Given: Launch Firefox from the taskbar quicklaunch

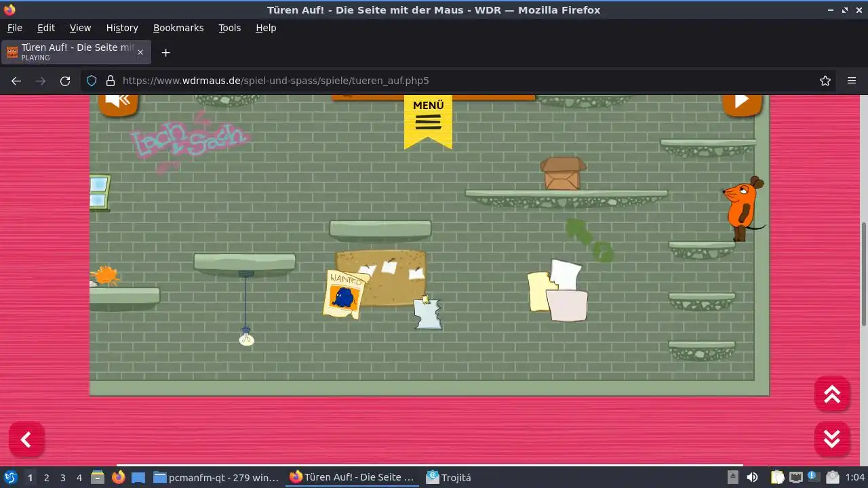Looking at the screenshot, I should (118, 478).
